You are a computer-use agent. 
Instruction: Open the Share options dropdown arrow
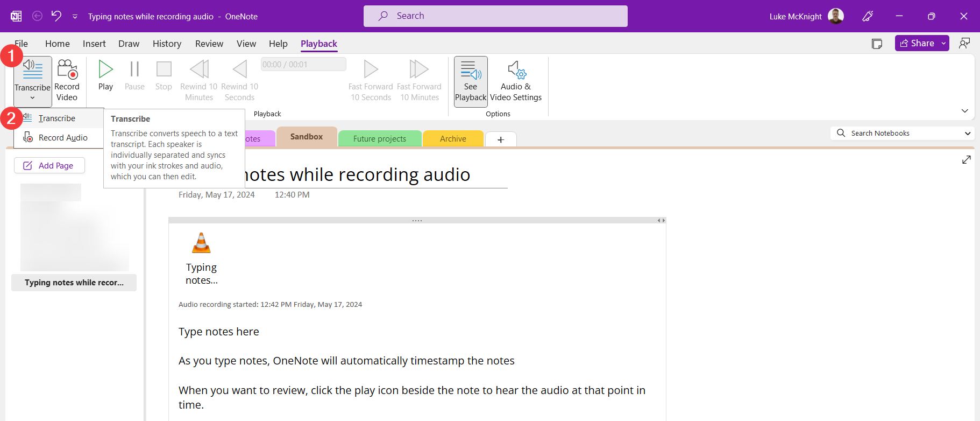(x=944, y=43)
